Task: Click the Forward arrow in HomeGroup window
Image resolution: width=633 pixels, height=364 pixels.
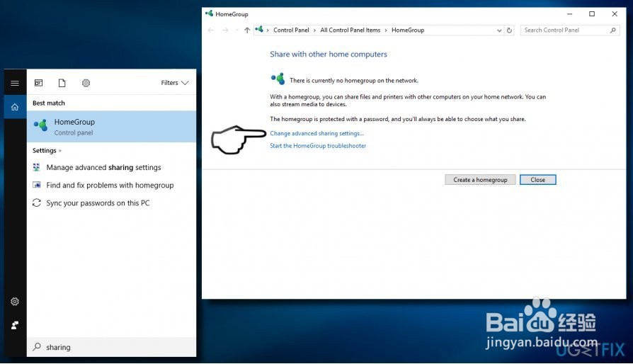Action: [225, 30]
